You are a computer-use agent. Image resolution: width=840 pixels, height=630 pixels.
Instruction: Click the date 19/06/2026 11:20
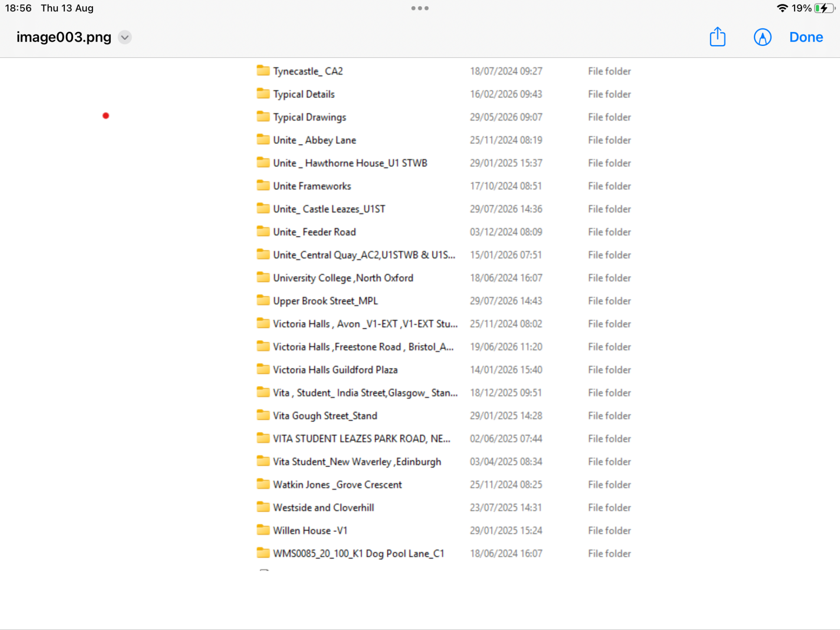click(x=506, y=347)
